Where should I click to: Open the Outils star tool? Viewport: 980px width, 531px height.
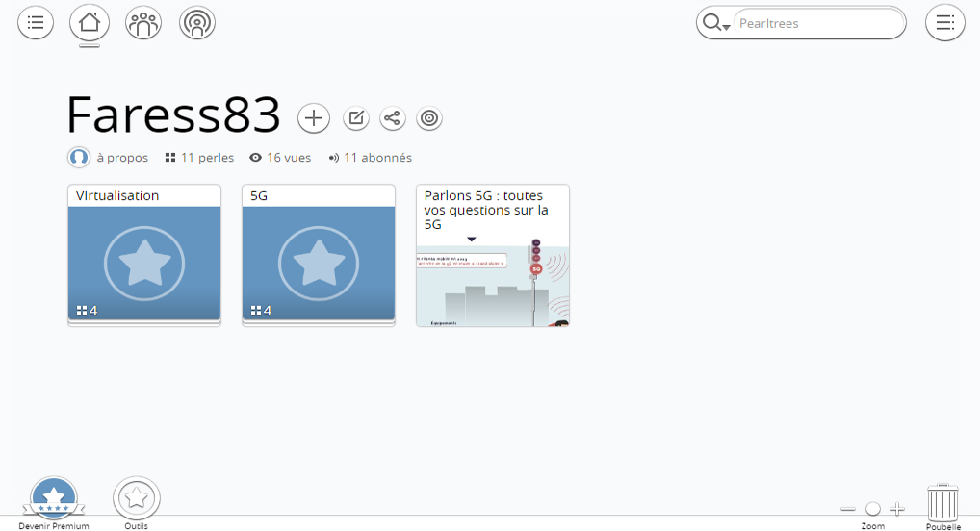coord(137,498)
